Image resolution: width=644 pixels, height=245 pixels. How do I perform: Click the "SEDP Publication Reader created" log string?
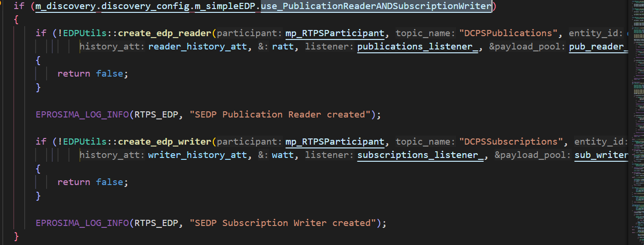[281, 115]
